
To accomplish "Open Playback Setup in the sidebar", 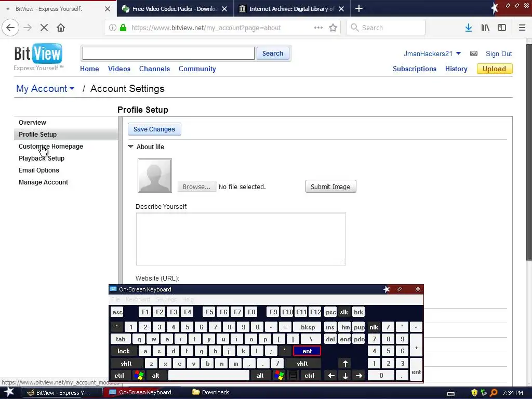I will (x=42, y=158).
